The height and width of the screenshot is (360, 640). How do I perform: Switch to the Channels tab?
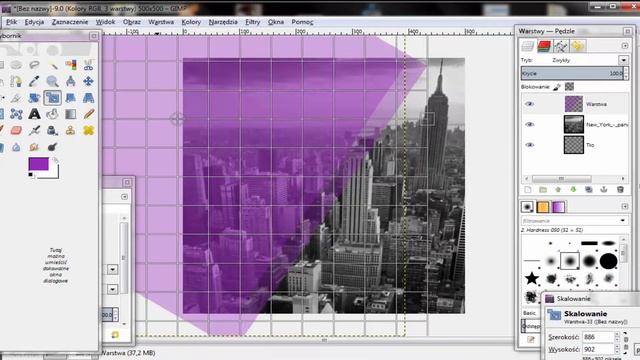click(544, 46)
